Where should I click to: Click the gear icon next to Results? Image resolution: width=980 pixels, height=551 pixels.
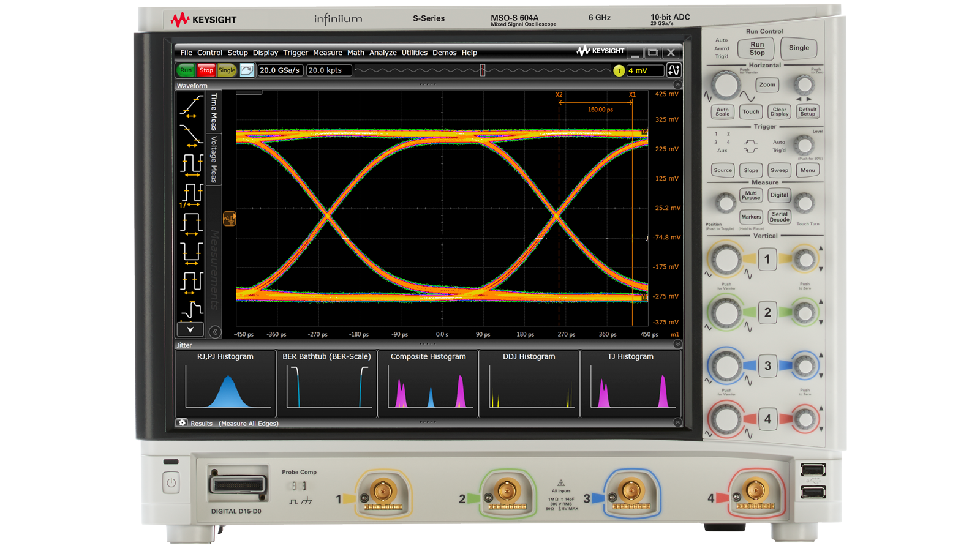pos(182,423)
